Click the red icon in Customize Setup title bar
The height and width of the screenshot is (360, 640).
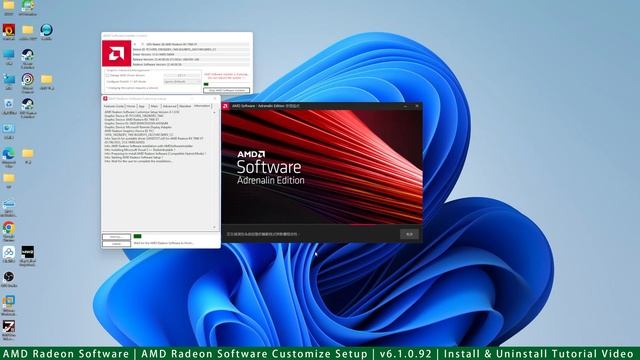pyautogui.click(x=105, y=98)
